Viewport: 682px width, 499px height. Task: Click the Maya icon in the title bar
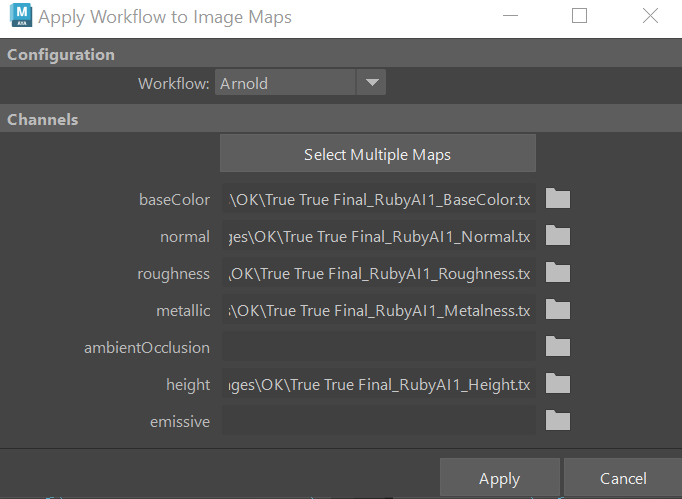click(18, 18)
